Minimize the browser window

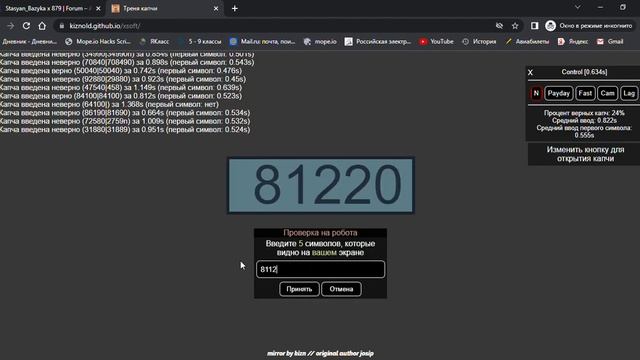[x=600, y=7]
